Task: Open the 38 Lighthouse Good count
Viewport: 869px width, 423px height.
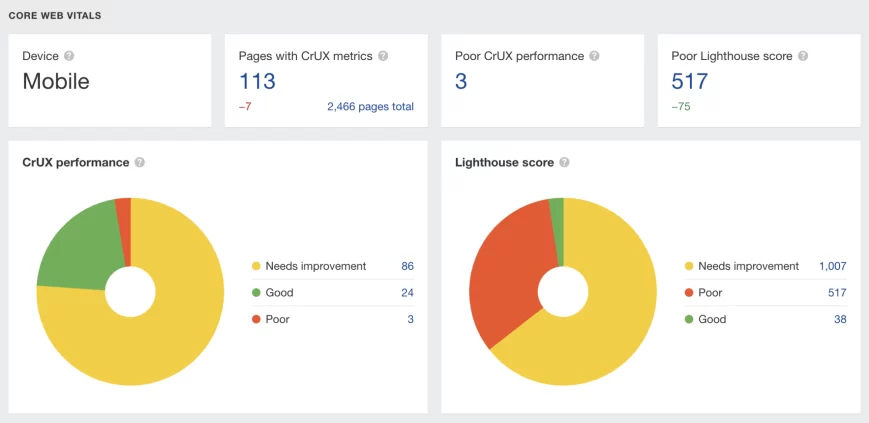Action: coord(840,319)
